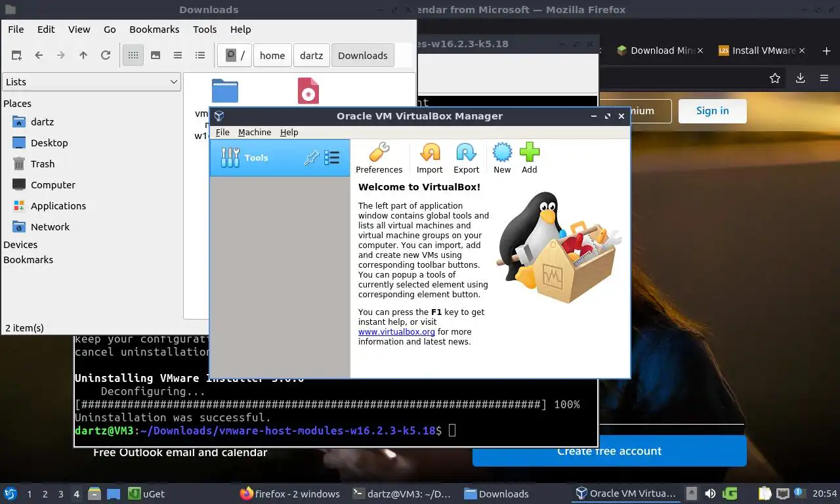Open the Bookmarks menu

154,30
